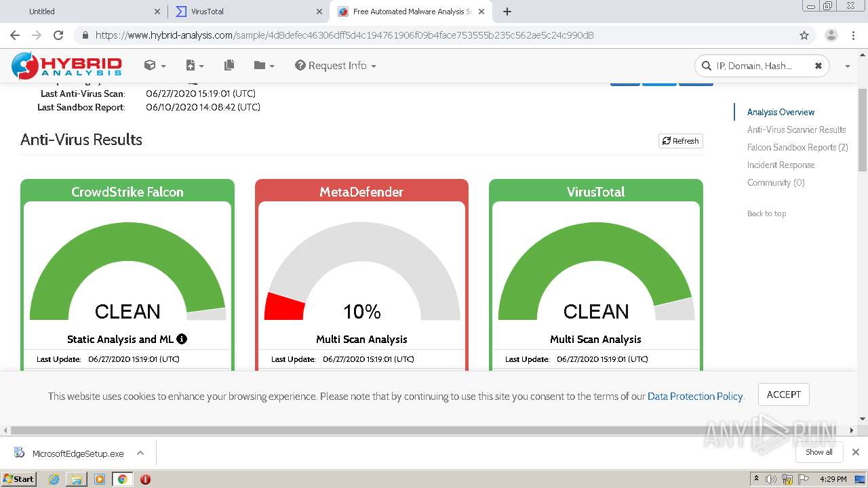Switch to the VirusTotal browser tab
The image size is (868, 488).
pos(248,12)
